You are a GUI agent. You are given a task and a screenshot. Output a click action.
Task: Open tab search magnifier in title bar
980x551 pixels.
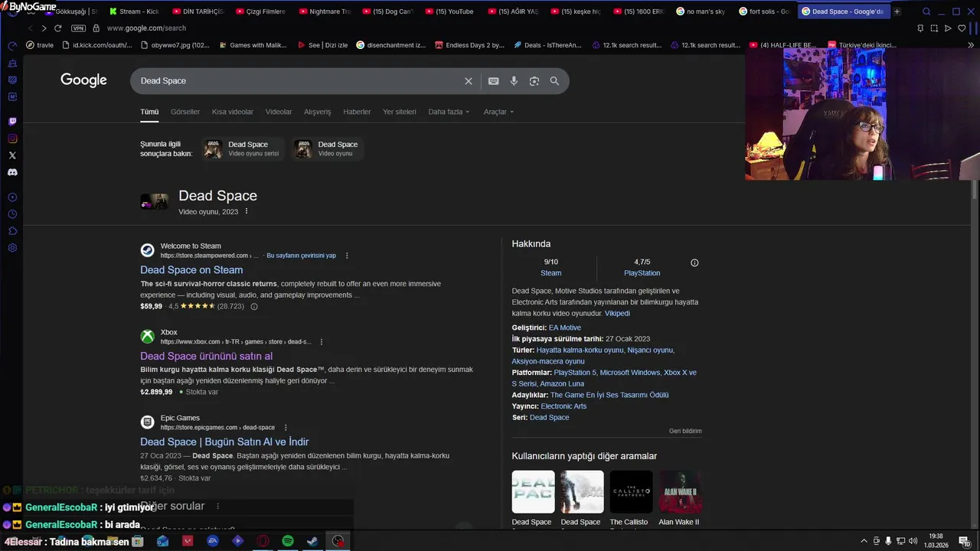pyautogui.click(x=926, y=11)
